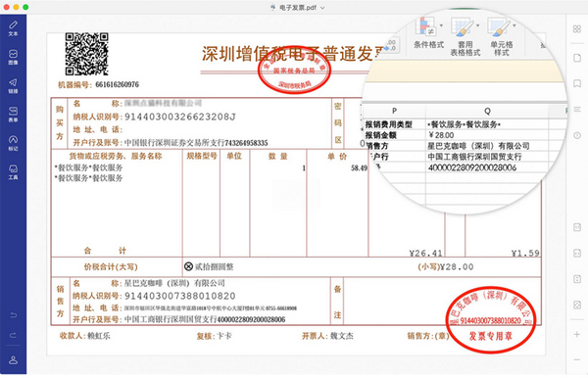Select the 链接 link tool in sidebar

[13, 86]
